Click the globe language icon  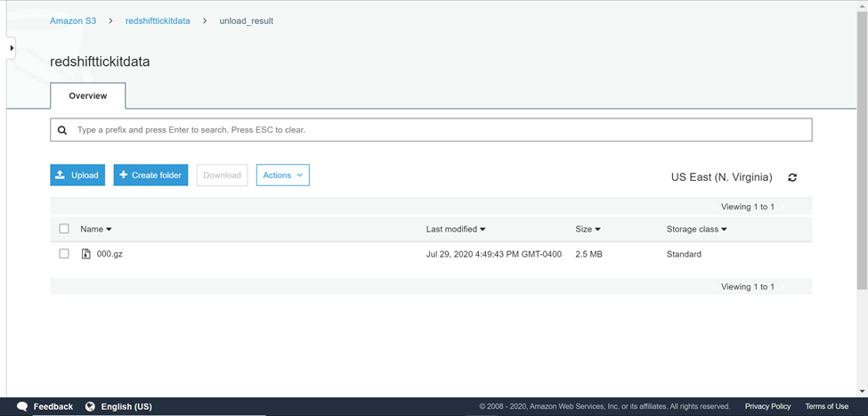90,406
